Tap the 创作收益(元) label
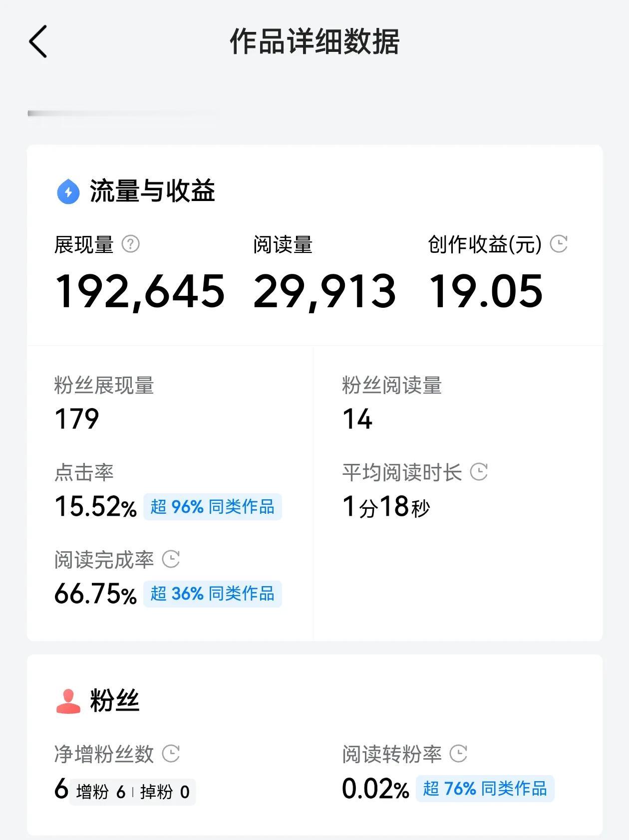This screenshot has height=840, width=629. [485, 244]
